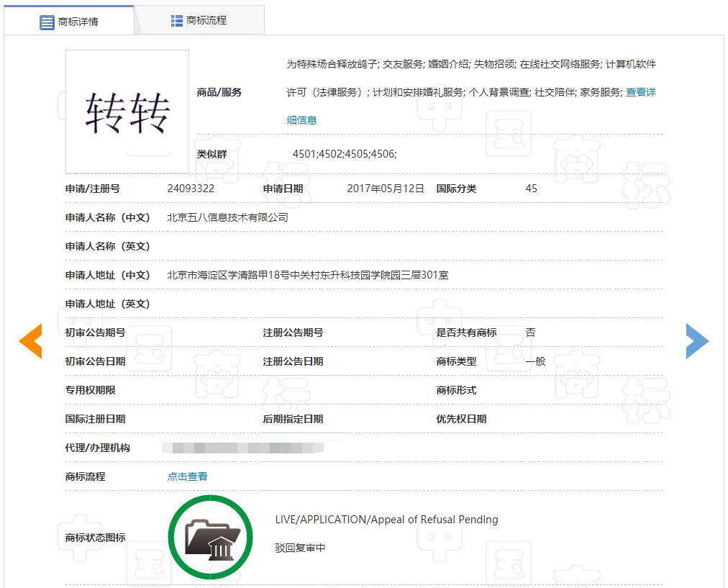728x588 pixels.
Task: Click the 查看详细信息 link for goods/services
Action: [x=641, y=92]
